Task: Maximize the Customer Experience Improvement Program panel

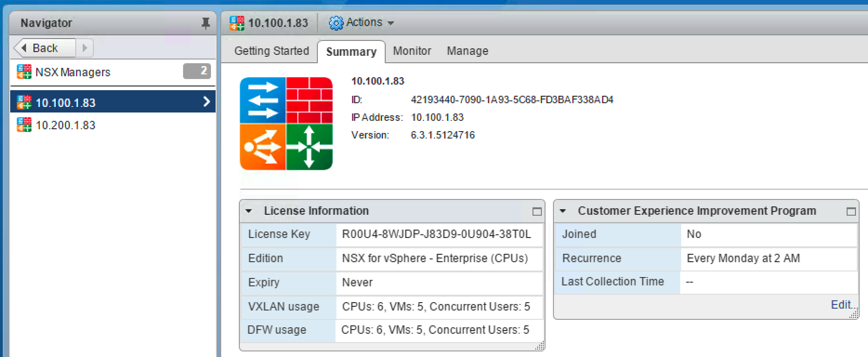Action: 851,212
